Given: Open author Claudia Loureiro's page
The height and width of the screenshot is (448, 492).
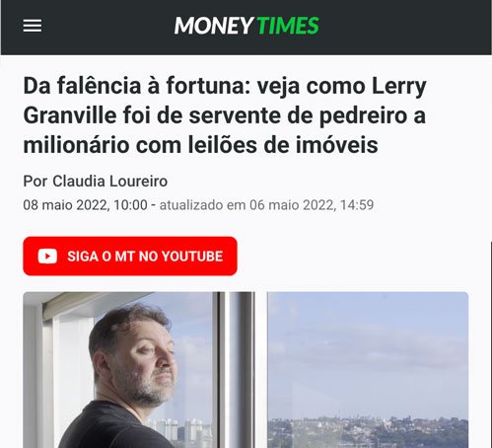Looking at the screenshot, I should [109, 182].
